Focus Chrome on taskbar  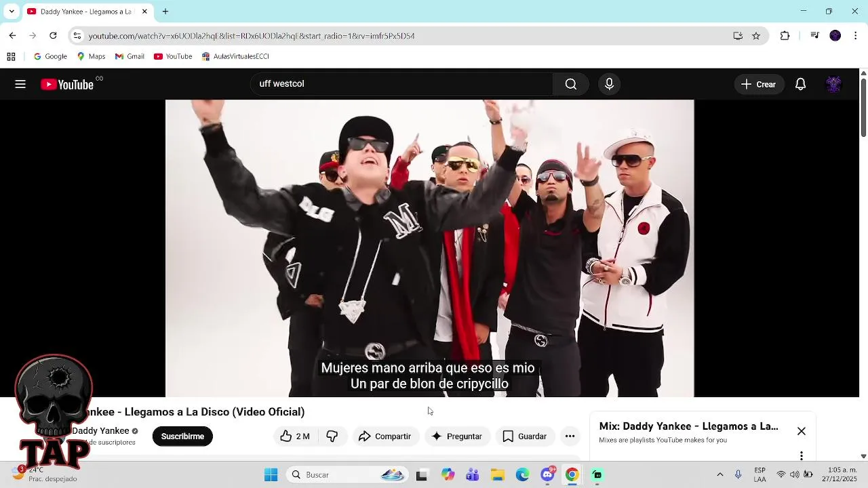click(572, 475)
